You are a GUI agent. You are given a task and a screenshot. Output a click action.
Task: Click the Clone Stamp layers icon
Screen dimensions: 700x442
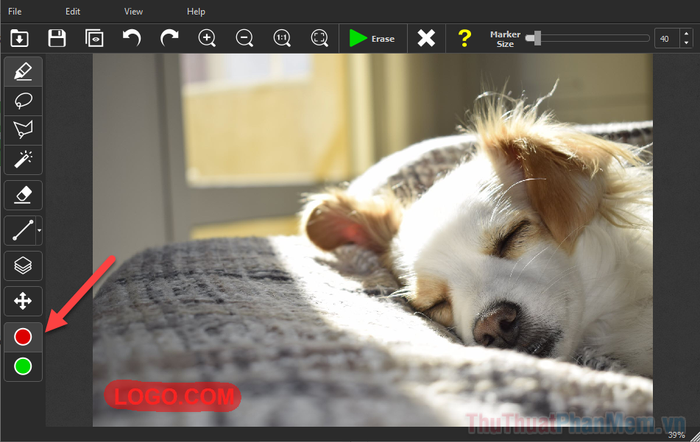23,266
